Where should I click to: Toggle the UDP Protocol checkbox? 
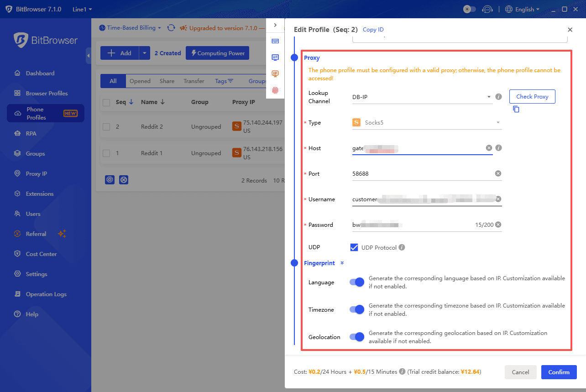point(354,247)
